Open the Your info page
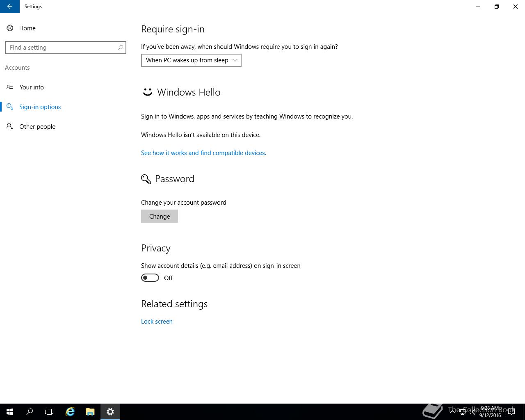The height and width of the screenshot is (420, 525). pyautogui.click(x=32, y=87)
